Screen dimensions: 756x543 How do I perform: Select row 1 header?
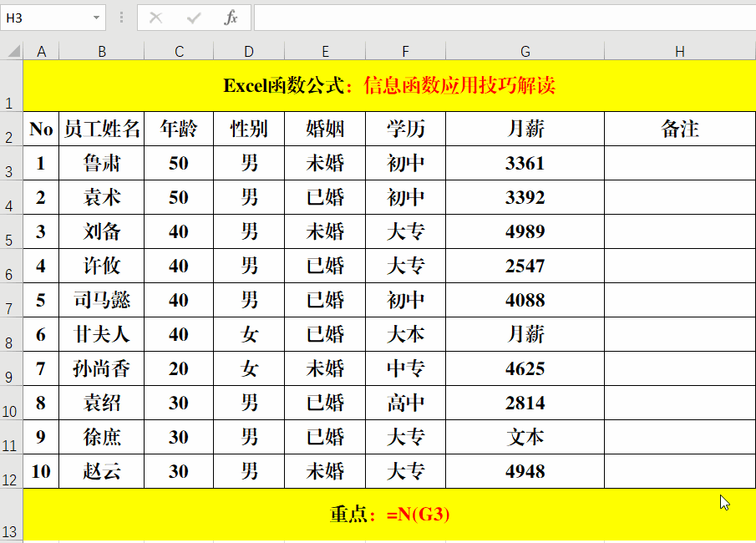pos(11,86)
